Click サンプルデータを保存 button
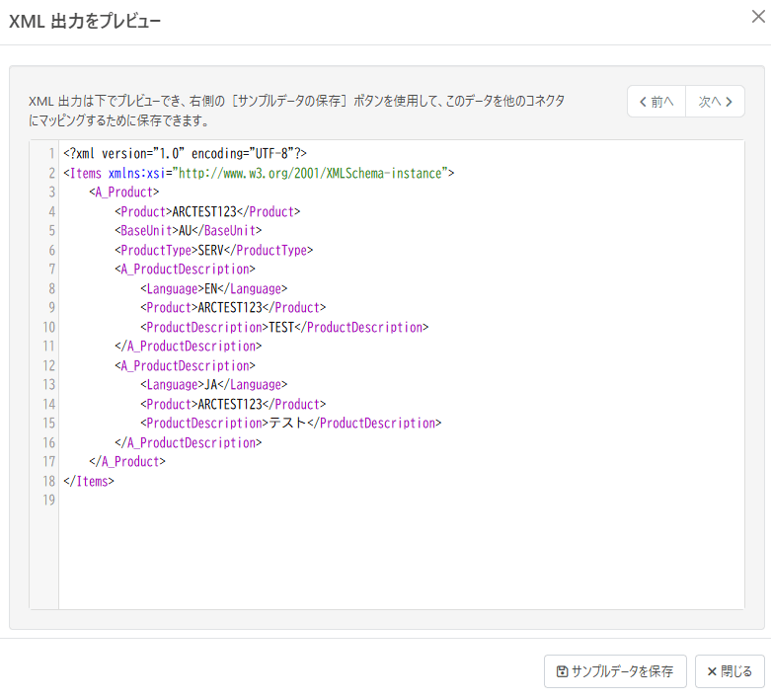 pos(615,671)
